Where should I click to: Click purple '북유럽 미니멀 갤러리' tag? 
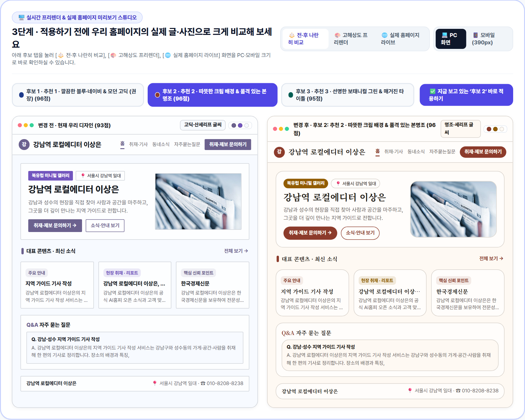[x=51, y=176]
